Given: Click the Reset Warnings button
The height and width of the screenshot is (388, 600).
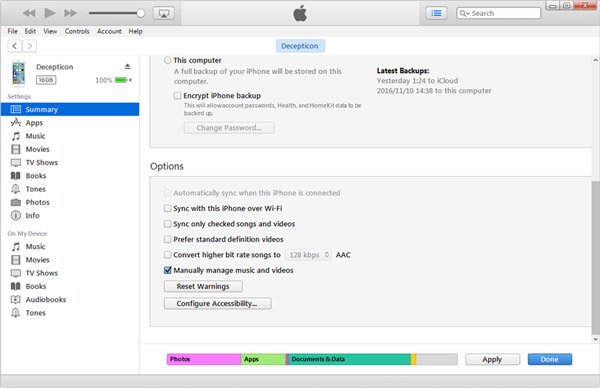Looking at the screenshot, I should click(203, 287).
